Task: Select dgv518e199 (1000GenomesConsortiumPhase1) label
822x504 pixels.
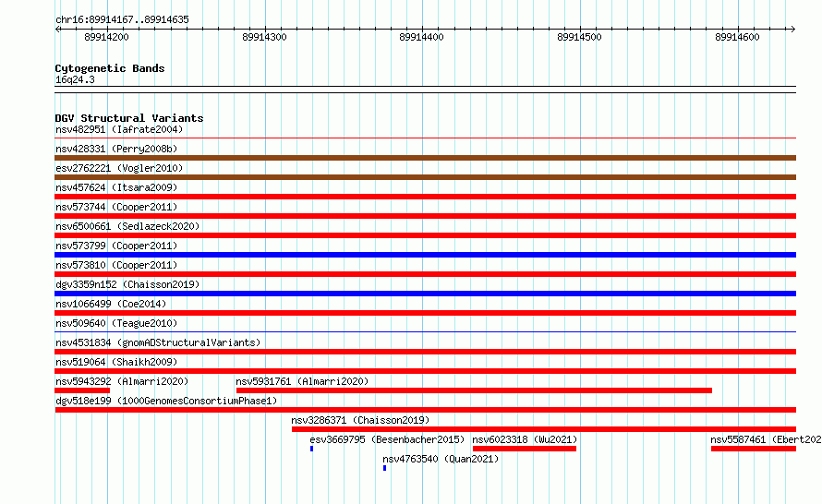Action: 166,401
